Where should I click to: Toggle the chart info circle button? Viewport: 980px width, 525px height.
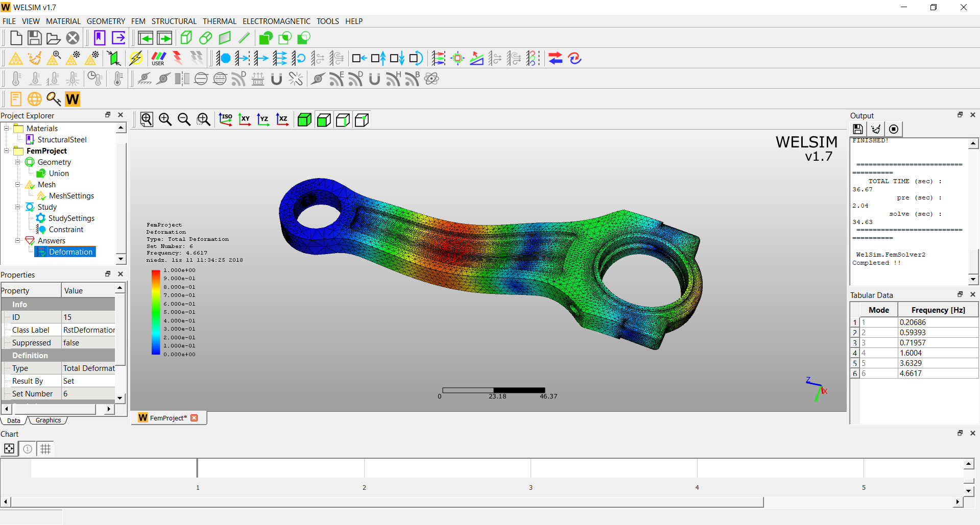pos(28,449)
